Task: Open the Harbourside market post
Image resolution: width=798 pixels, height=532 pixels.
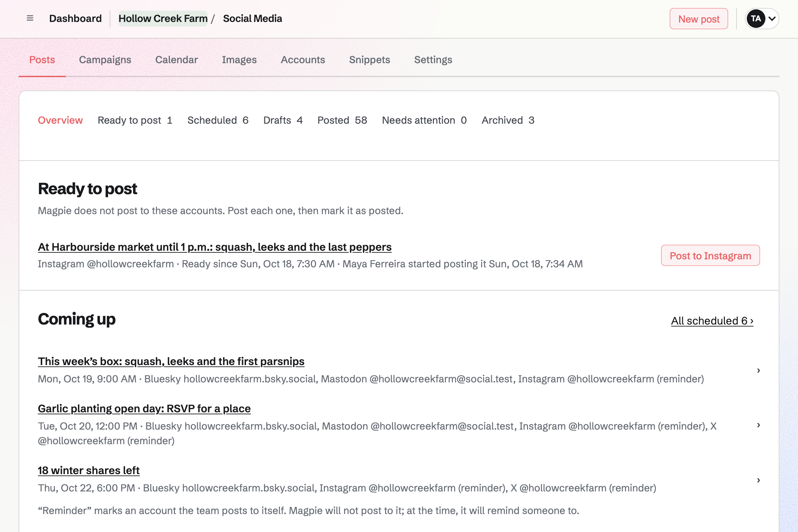Action: (215, 247)
